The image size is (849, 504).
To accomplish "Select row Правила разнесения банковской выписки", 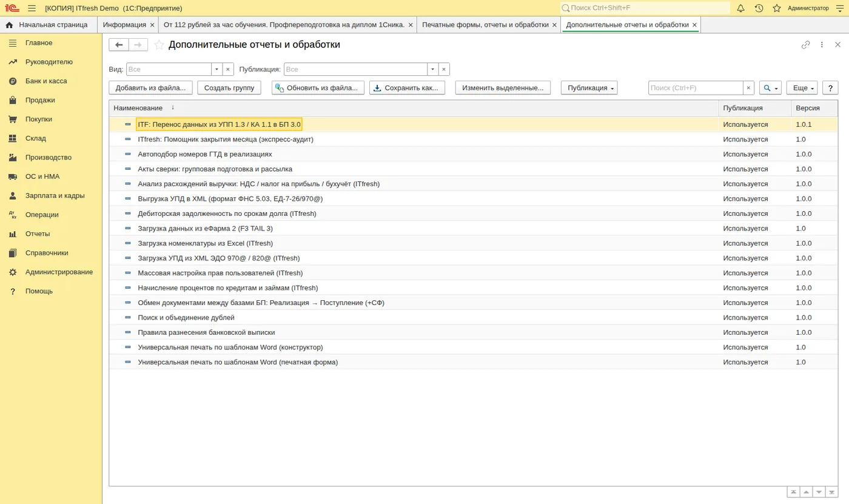I will click(x=473, y=332).
